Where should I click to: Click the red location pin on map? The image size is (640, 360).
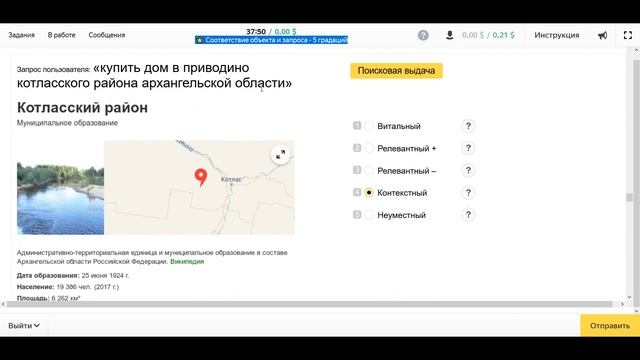click(x=200, y=178)
